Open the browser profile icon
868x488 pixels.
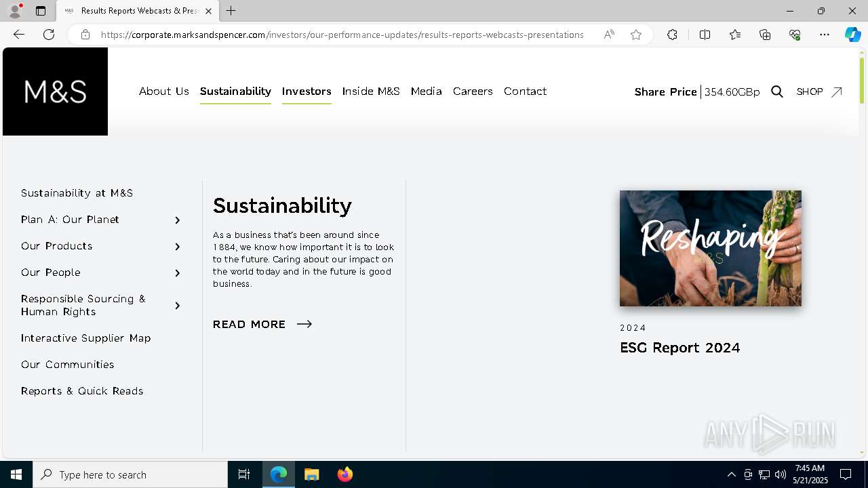pyautogui.click(x=14, y=11)
